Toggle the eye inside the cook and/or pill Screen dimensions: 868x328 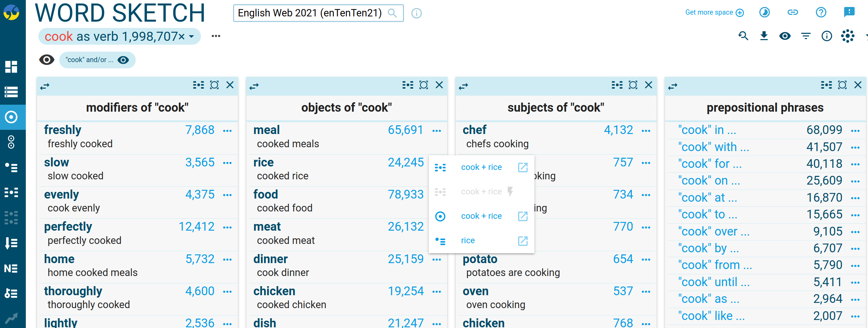(x=124, y=60)
